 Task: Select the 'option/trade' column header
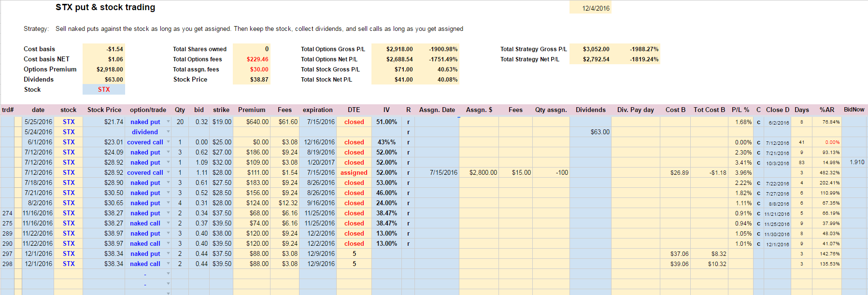tap(148, 110)
